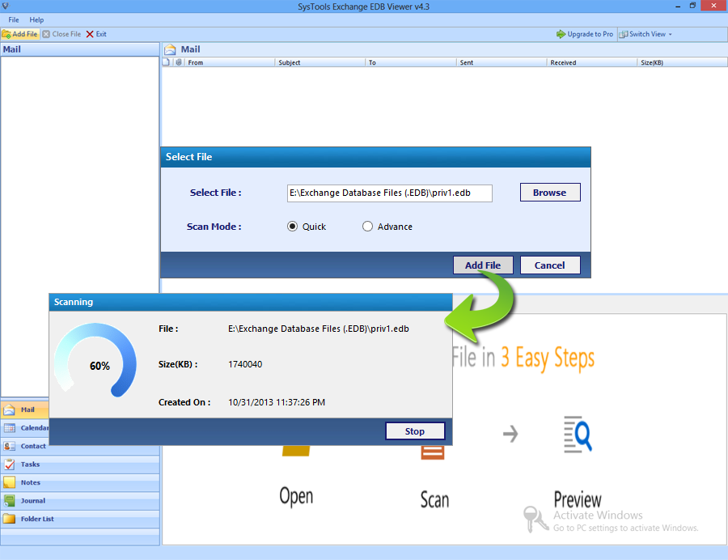728x560 pixels.
Task: Sort by the To column header
Action: pyautogui.click(x=411, y=62)
